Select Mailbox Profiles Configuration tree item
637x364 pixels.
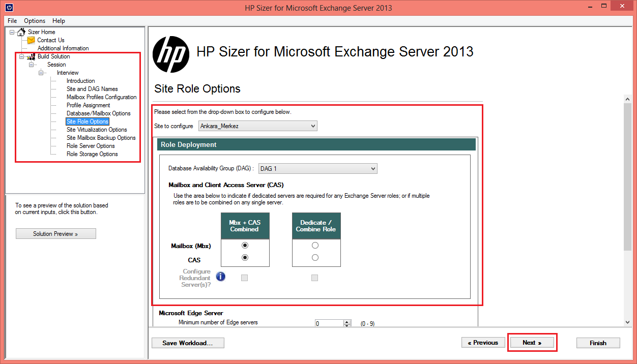102,97
